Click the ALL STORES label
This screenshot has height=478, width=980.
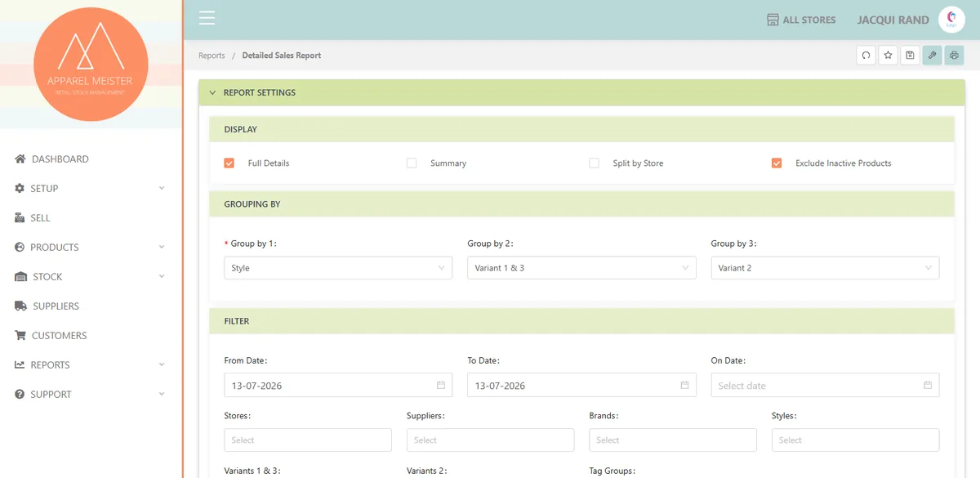click(x=809, y=20)
